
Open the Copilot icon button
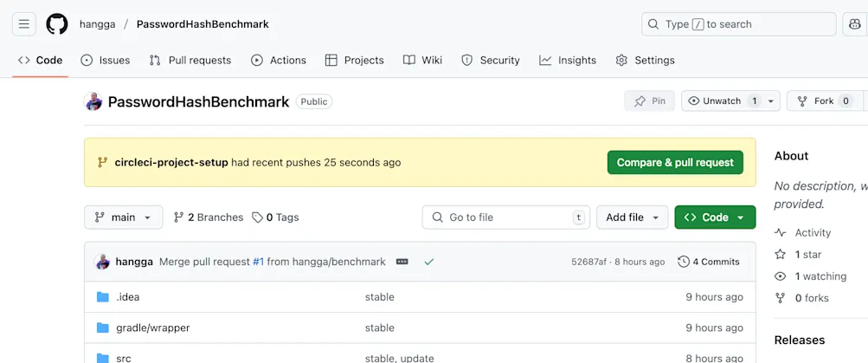(x=855, y=24)
